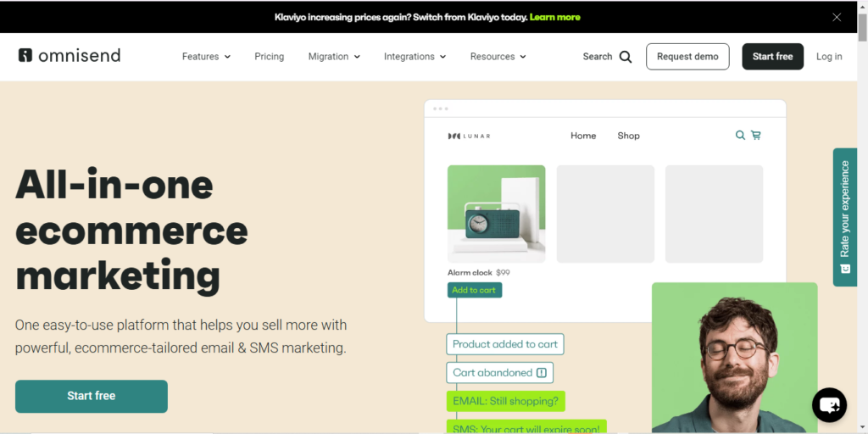Click Learn more in the banner
This screenshot has height=434, width=868.
tap(554, 17)
